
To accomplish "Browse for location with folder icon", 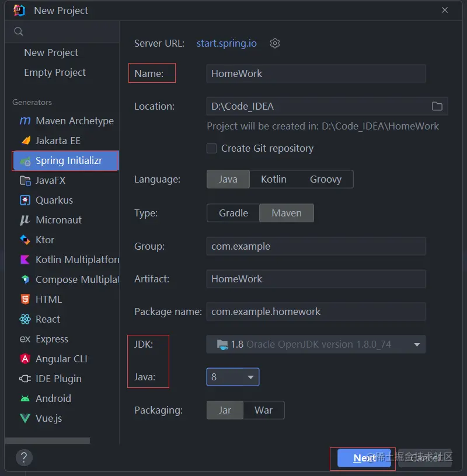I will coord(437,106).
